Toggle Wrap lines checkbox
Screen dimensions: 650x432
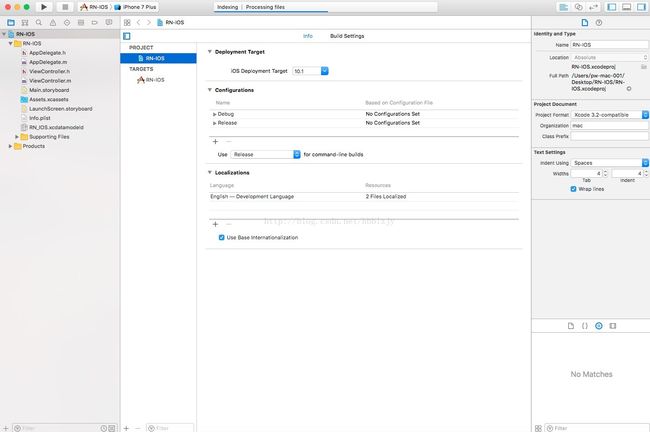(573, 189)
